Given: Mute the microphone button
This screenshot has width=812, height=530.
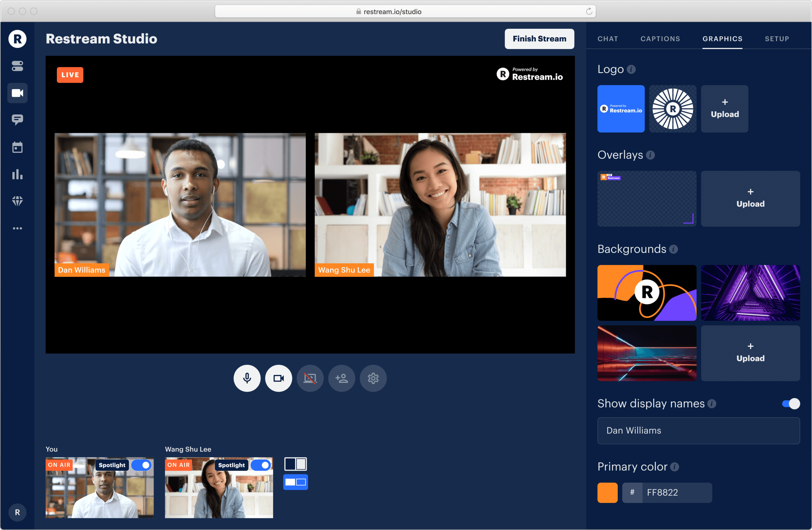Looking at the screenshot, I should click(x=247, y=378).
